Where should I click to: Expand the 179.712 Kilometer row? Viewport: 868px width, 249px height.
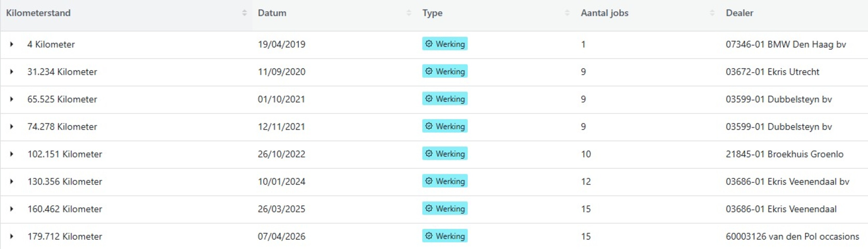pos(12,236)
